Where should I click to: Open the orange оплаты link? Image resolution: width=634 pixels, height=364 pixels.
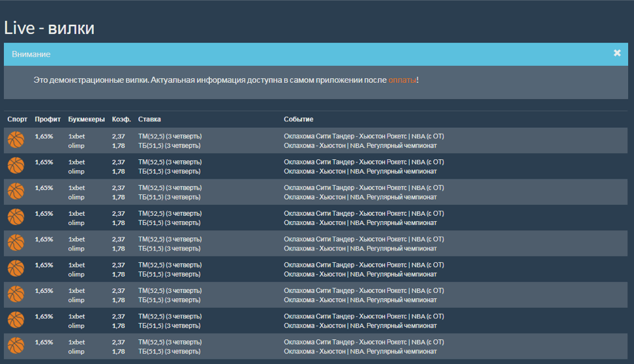click(402, 80)
